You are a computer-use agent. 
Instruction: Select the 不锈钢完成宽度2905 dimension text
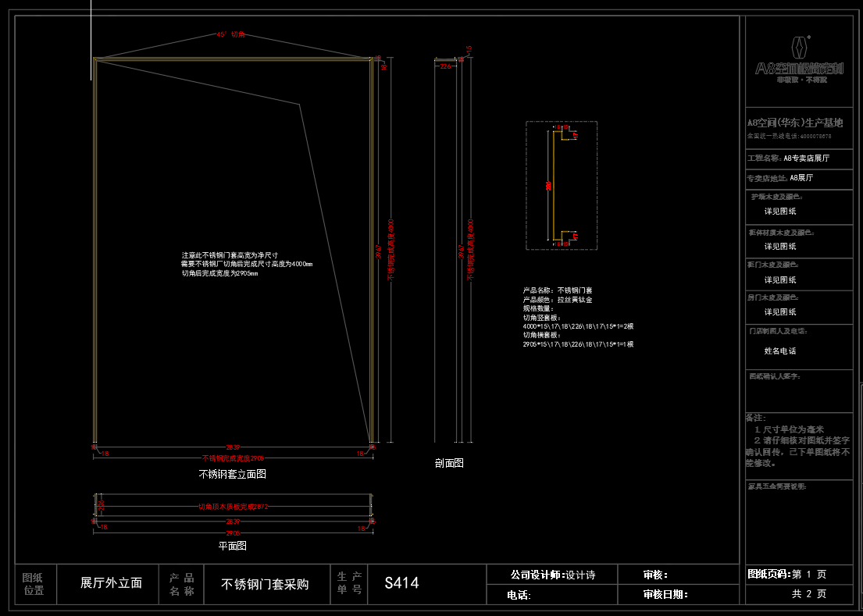pos(233,458)
